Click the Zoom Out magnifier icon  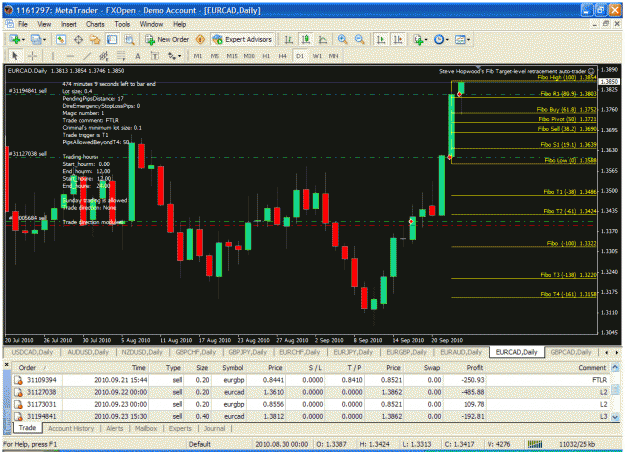[x=359, y=39]
